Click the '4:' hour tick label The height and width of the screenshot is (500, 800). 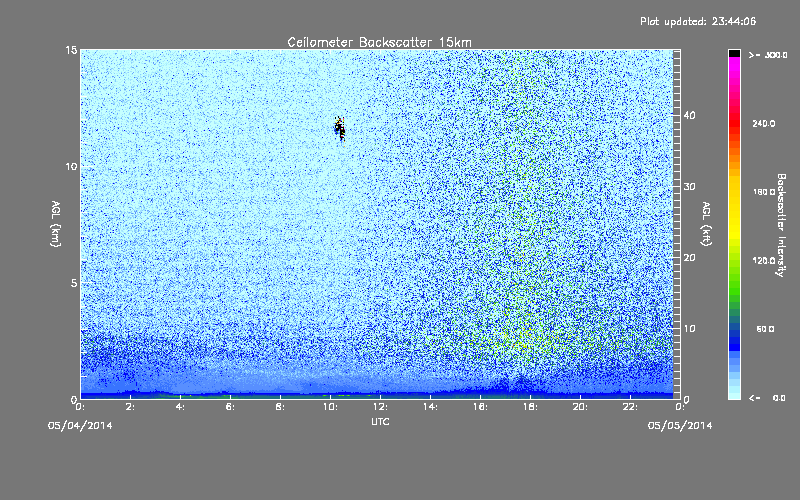[x=180, y=407]
